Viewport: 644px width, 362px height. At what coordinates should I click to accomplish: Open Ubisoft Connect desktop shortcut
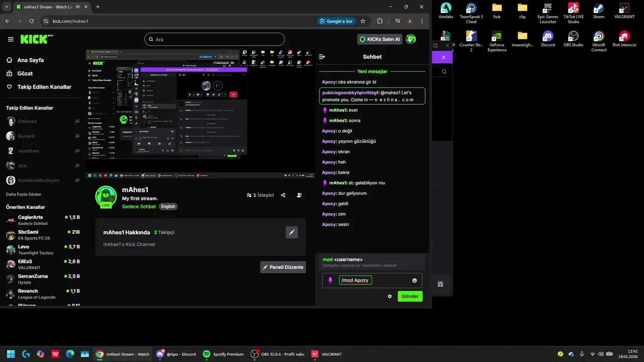(x=599, y=41)
